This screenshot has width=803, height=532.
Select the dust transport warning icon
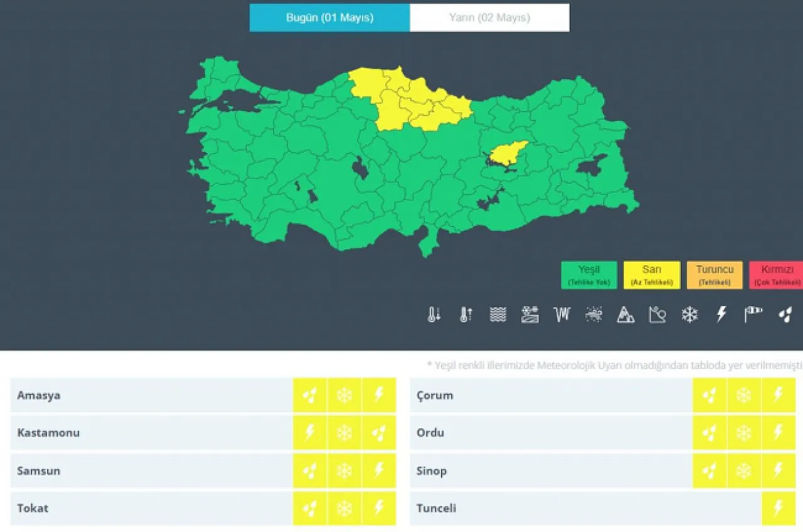[593, 314]
